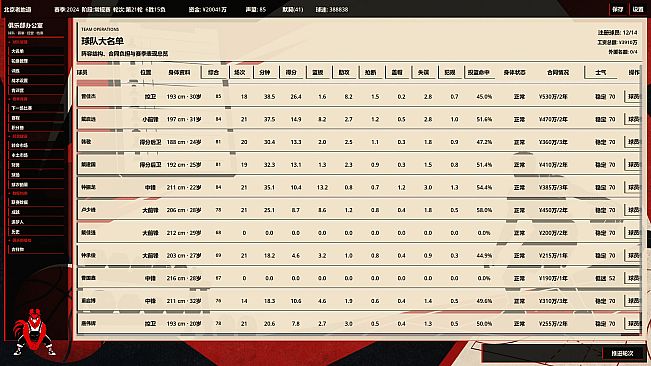
Task: Sort roster by 综合 overall column
Action: [x=214, y=72]
